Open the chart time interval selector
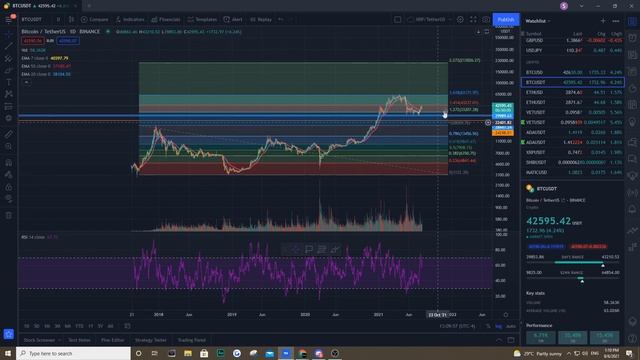640x360 pixels. (58, 20)
